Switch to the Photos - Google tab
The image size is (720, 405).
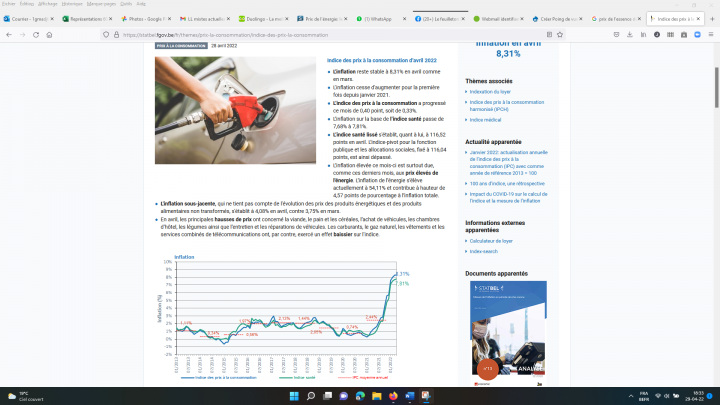coord(146,19)
